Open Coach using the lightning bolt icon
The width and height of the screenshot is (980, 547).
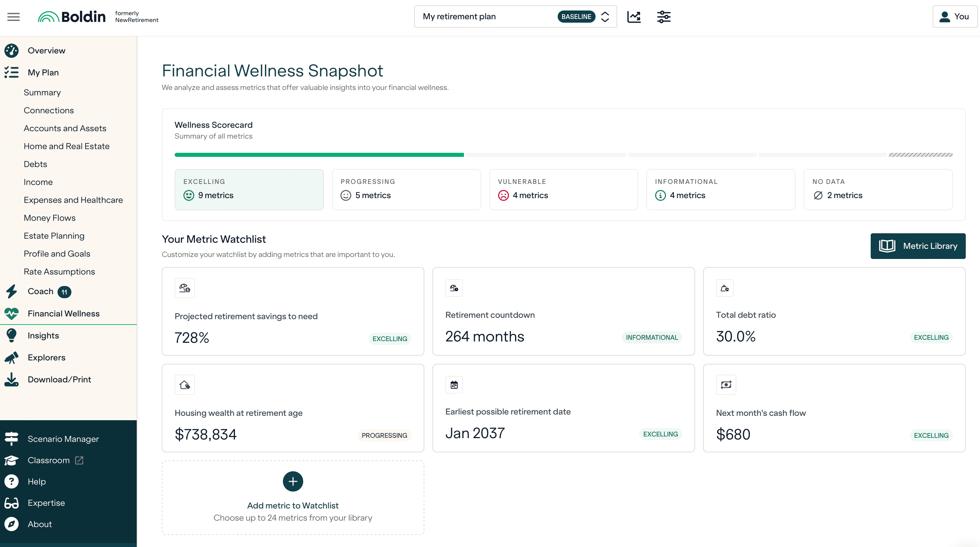[12, 291]
